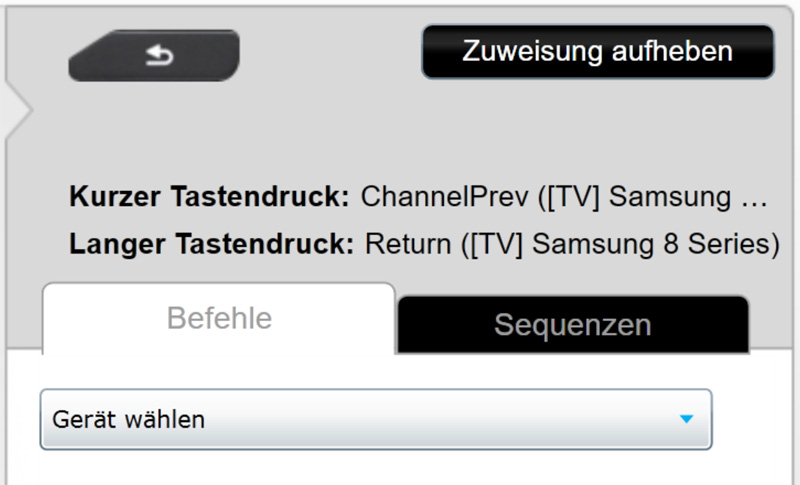800x485 pixels.
Task: Expand device list via blue triangle
Action: 686,420
